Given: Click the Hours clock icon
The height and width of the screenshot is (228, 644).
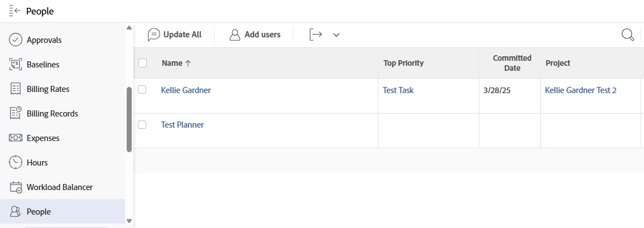Looking at the screenshot, I should click(16, 163).
